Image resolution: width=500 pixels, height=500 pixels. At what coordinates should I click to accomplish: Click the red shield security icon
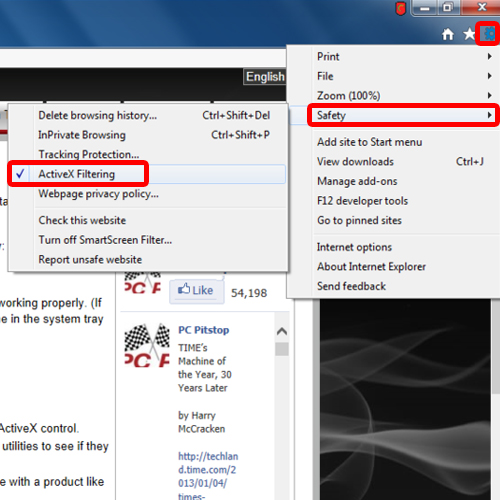click(400, 8)
